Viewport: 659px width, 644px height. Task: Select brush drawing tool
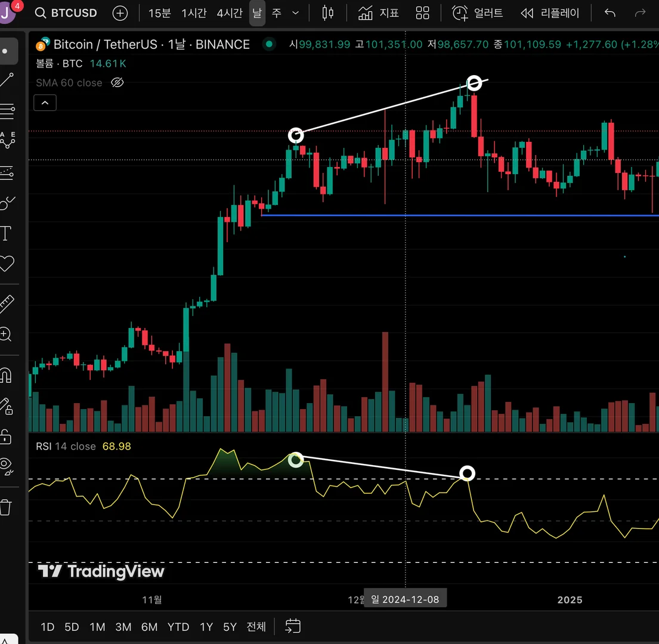tap(7, 203)
